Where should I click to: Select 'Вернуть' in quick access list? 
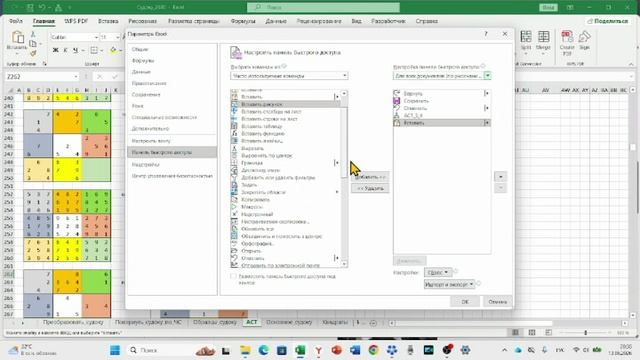(442, 93)
